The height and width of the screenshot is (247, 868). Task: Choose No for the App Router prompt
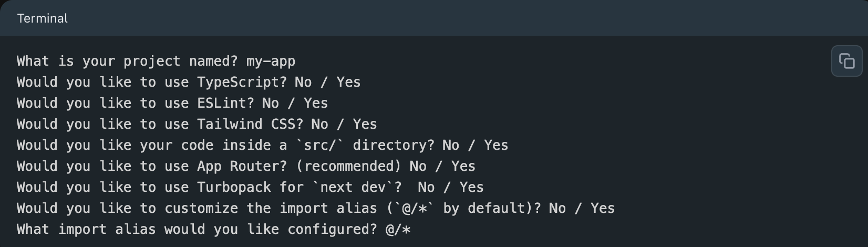418,166
